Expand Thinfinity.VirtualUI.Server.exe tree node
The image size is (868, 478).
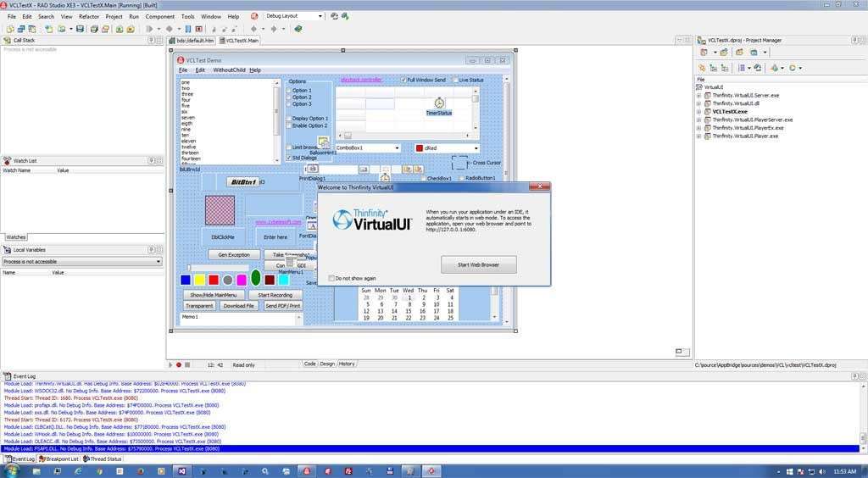click(698, 96)
